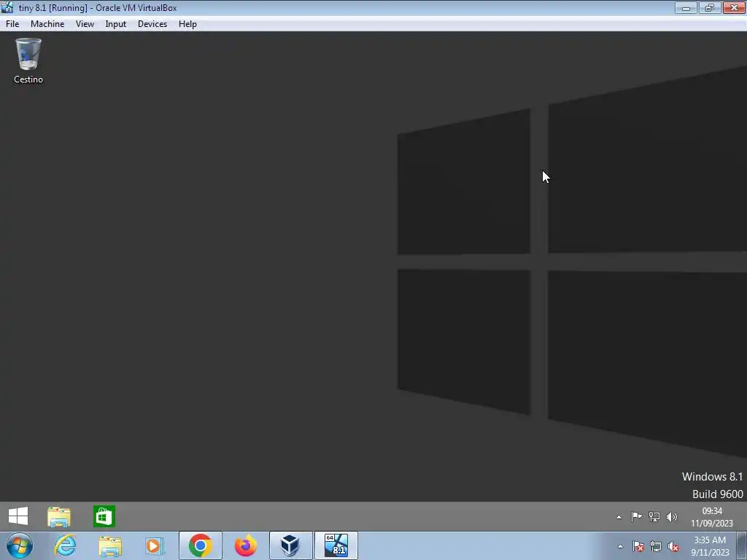Screen dimensions: 747x560
Task: Click the host network tray icon
Action: tap(656, 547)
